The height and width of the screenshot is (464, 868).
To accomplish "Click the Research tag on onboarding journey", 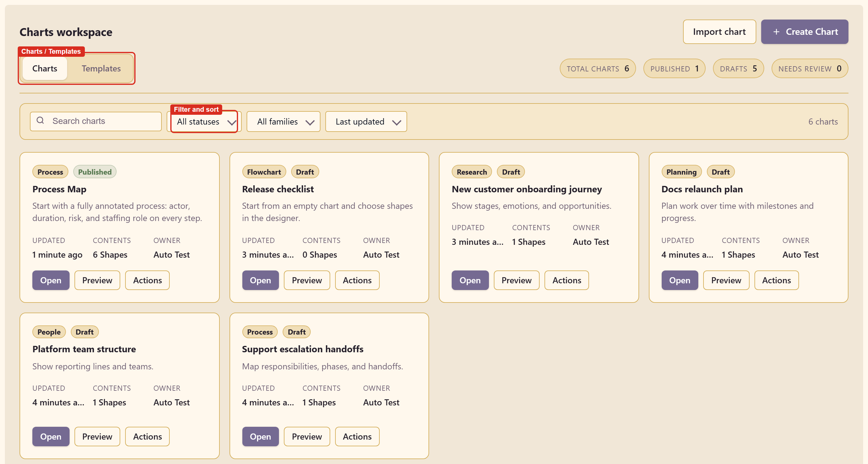I will click(472, 172).
